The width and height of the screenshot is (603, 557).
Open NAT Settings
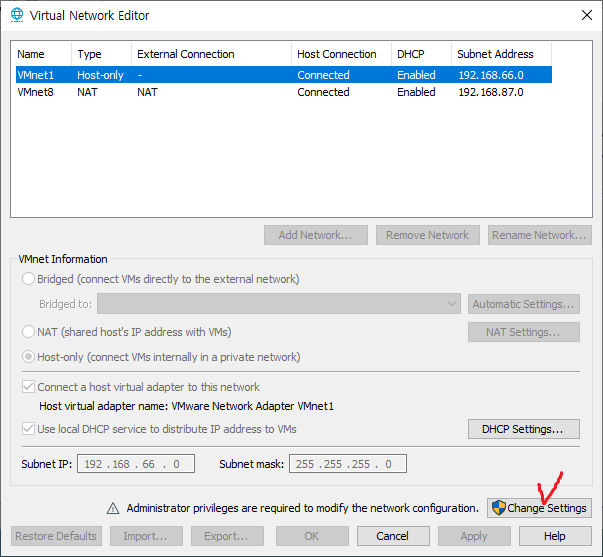click(x=524, y=332)
